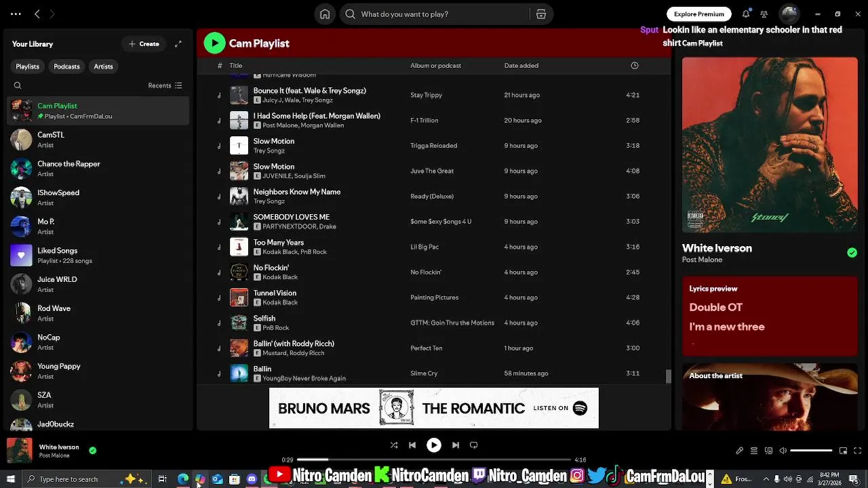Viewport: 868px width, 488px height.
Task: Open Outlook from the taskbar
Action: [217, 479]
